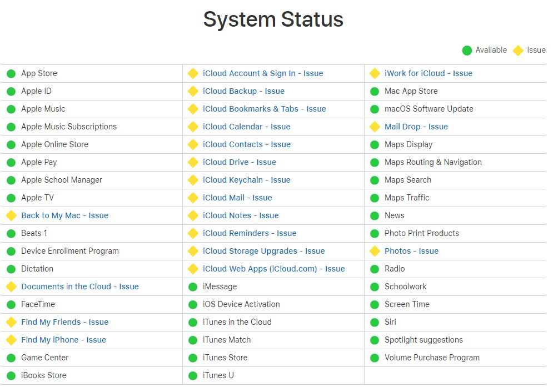Click the green dot beside Maps Search
This screenshot has height=392, width=553.
pyautogui.click(x=375, y=180)
